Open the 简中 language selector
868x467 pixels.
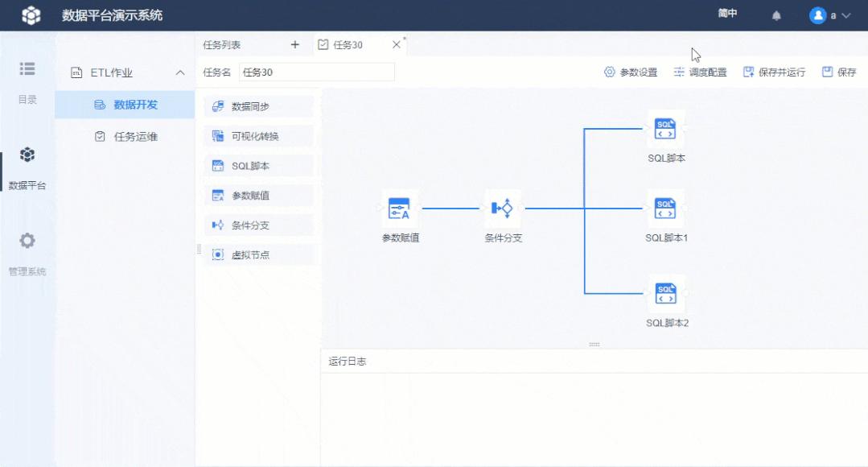point(726,14)
